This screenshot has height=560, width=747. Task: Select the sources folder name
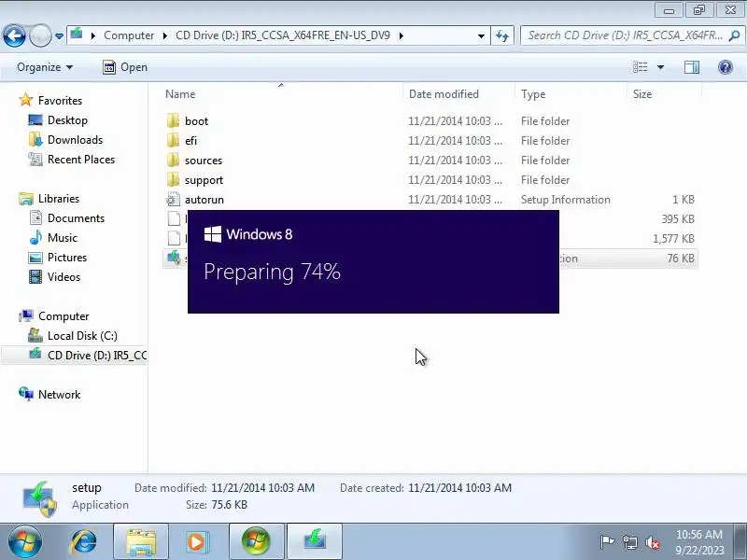coord(204,161)
